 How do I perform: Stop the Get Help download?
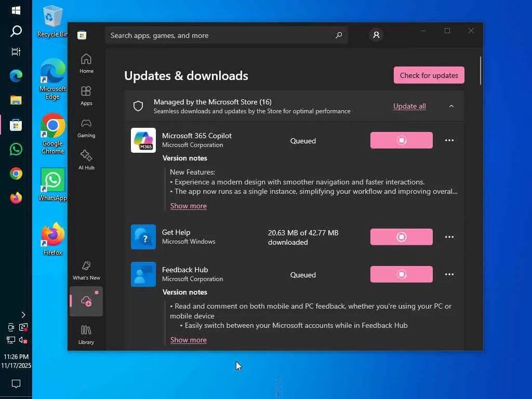click(402, 237)
